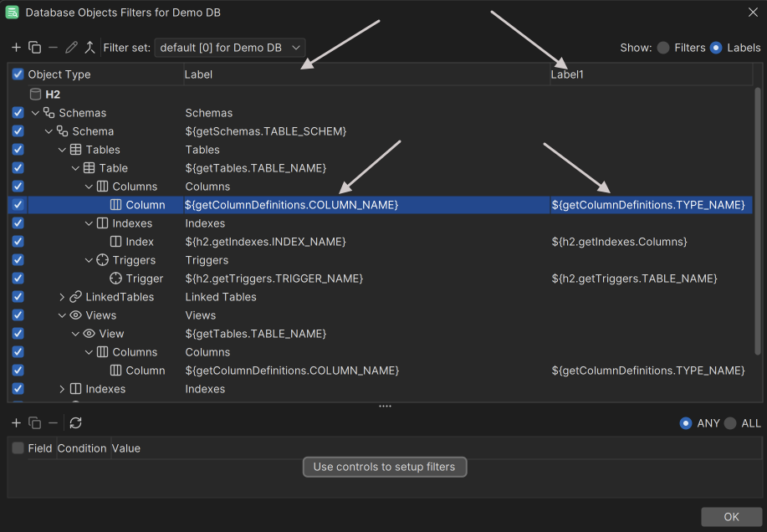Duplicate the current filter set
The height and width of the screenshot is (532, 767).
tap(35, 48)
